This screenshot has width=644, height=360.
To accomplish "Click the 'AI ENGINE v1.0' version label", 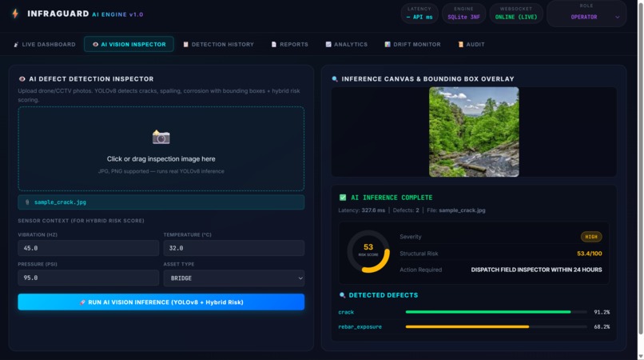I will point(117,14).
